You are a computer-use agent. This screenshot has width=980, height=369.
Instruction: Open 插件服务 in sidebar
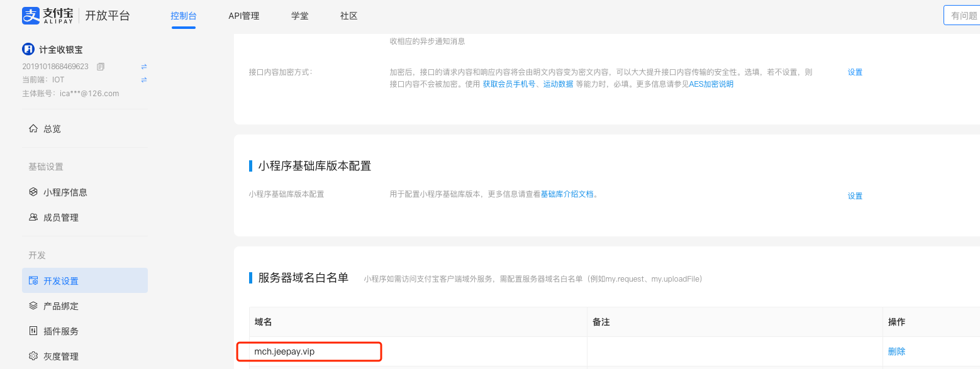(60, 331)
